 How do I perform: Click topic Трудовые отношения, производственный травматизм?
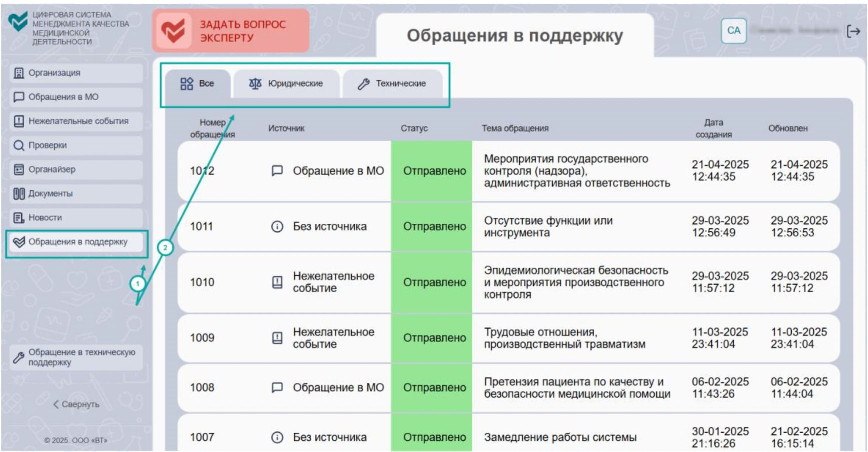point(565,338)
